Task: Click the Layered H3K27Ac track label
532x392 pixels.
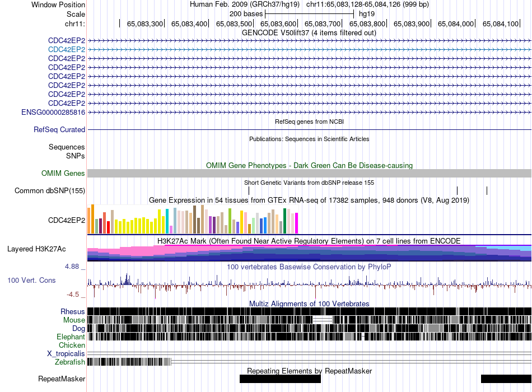Action: (x=36, y=249)
